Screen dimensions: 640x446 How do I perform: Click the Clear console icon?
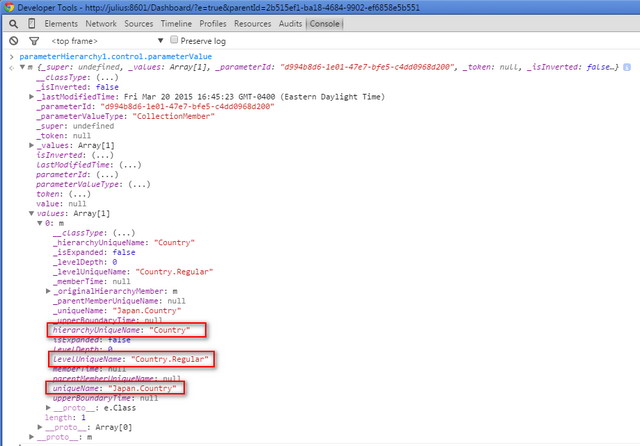click(12, 41)
